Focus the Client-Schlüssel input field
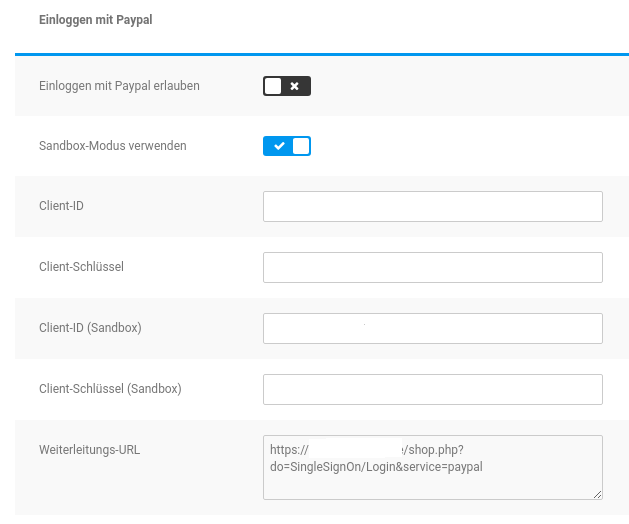Image resolution: width=629 pixels, height=524 pixels. pyautogui.click(x=433, y=268)
